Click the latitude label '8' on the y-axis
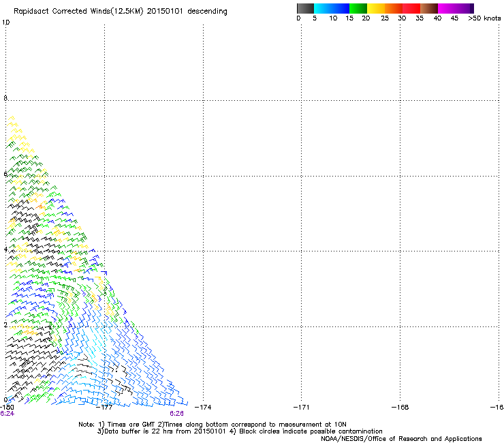504x443 pixels. pyautogui.click(x=5, y=98)
